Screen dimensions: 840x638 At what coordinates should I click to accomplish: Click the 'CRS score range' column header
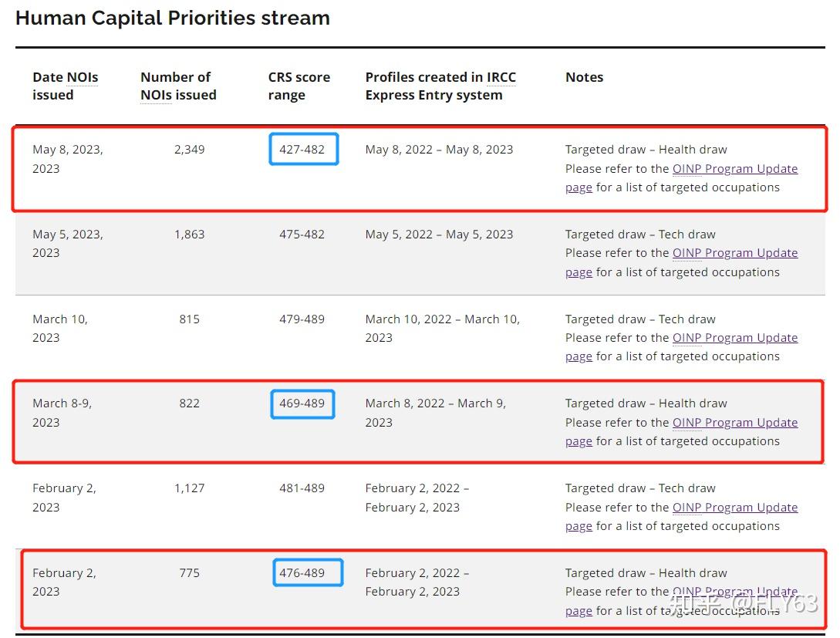[299, 86]
